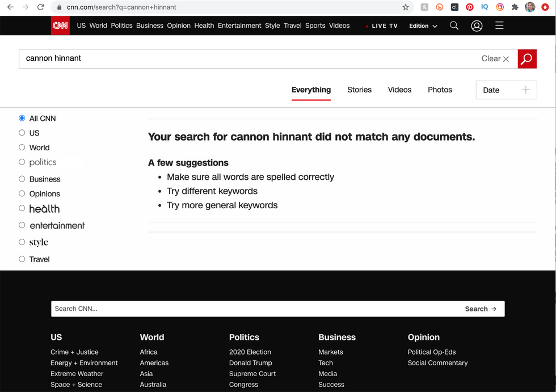Reload the page in the browser
Screen dimensions: 556x392
[x=40, y=7]
